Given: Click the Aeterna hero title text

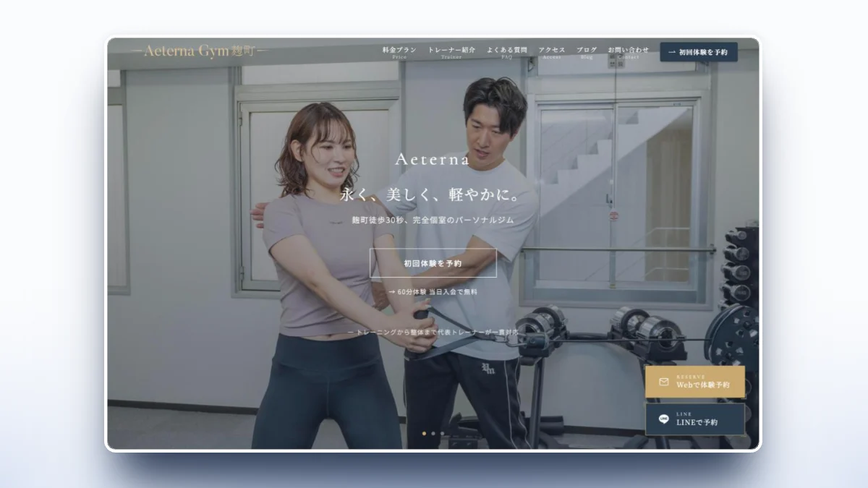Looking at the screenshot, I should [x=433, y=160].
